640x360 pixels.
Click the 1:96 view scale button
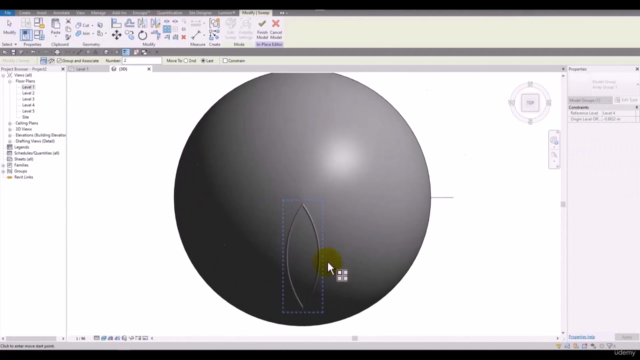[81, 338]
